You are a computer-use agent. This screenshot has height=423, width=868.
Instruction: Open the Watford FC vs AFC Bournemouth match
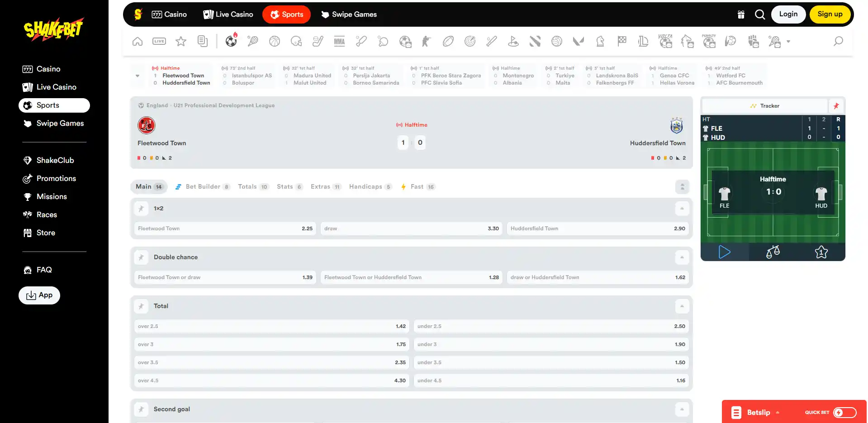coord(735,76)
